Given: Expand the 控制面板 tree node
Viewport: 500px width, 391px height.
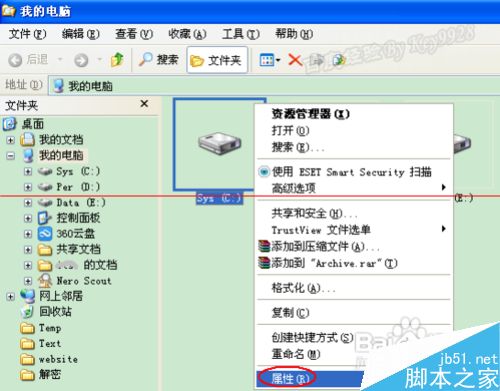Looking at the screenshot, I should coord(28,218).
